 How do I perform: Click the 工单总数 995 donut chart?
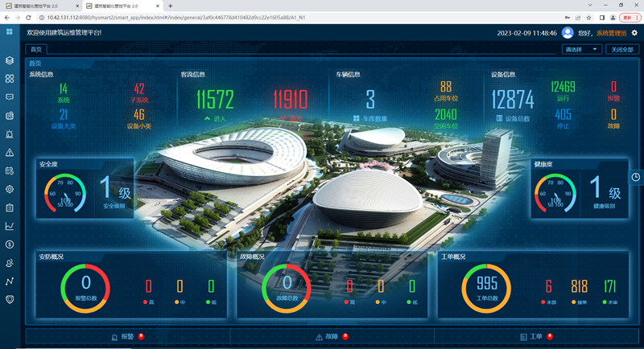486,287
